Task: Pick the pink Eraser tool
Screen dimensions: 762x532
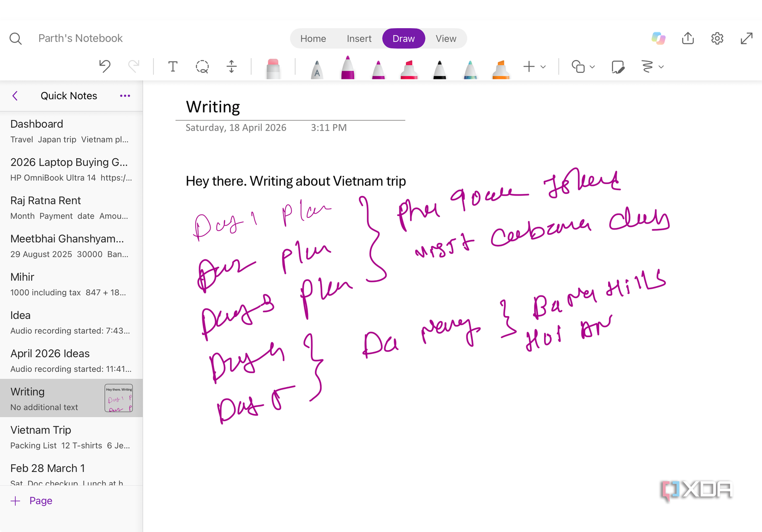Action: point(273,68)
